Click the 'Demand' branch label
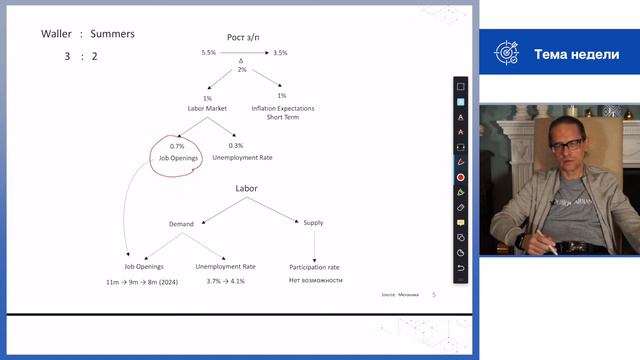This screenshot has width=640, height=360. 181,224
